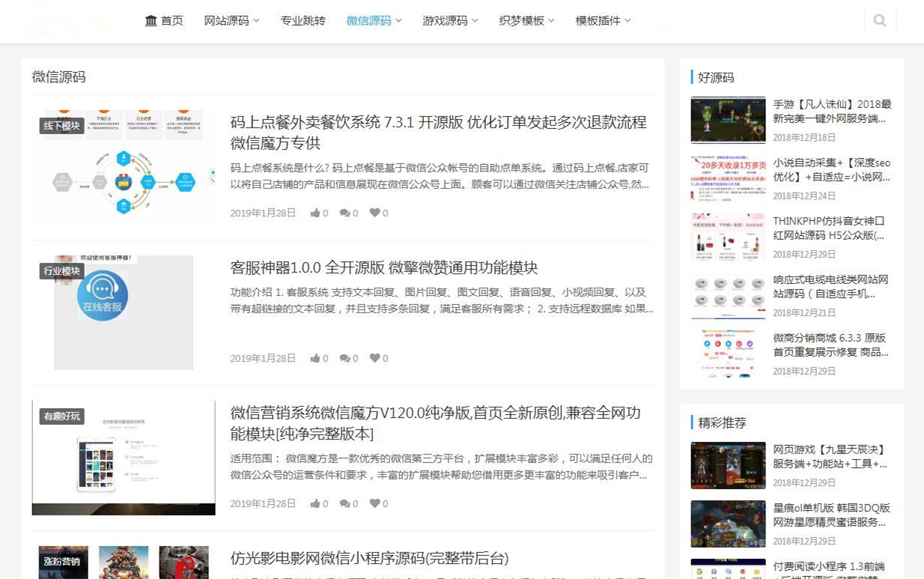The height and width of the screenshot is (579, 924).
Task: Expand the 模板插件 dropdown arrow
Action: 627,21
